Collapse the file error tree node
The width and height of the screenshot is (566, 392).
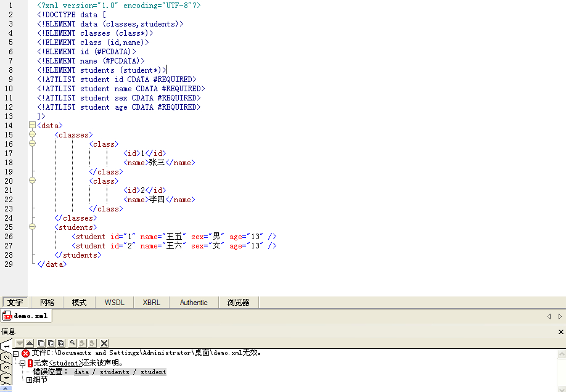(16, 354)
